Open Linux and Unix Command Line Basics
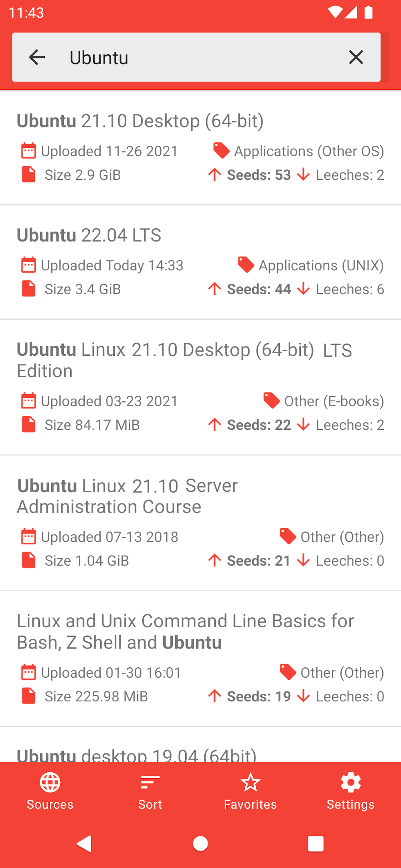 point(185,631)
